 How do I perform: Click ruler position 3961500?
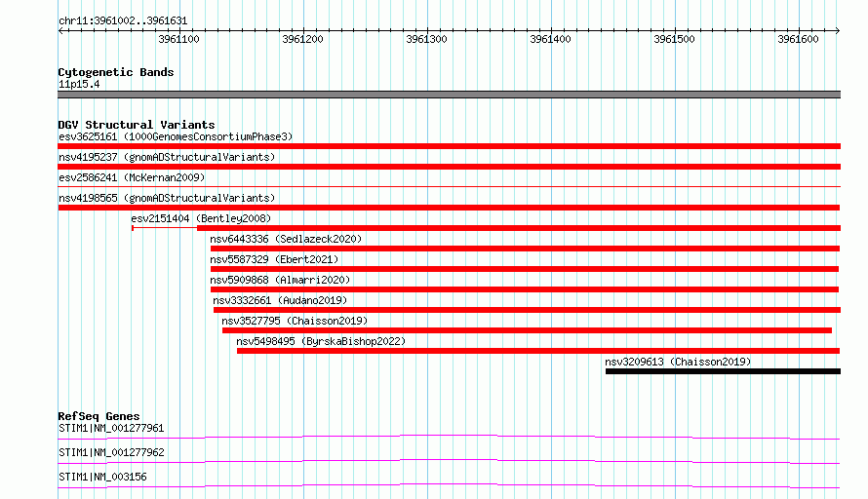click(674, 39)
